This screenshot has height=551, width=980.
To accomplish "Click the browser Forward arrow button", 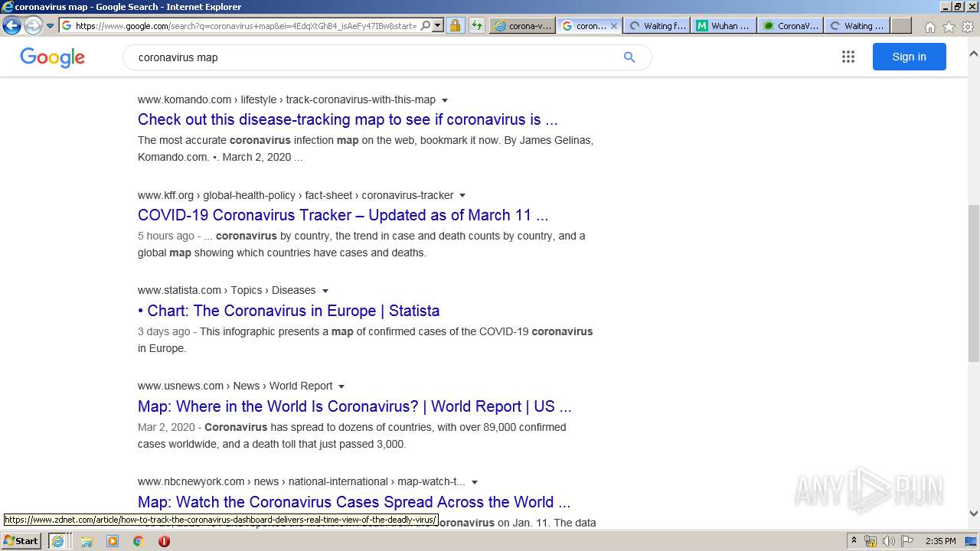I will click(33, 25).
